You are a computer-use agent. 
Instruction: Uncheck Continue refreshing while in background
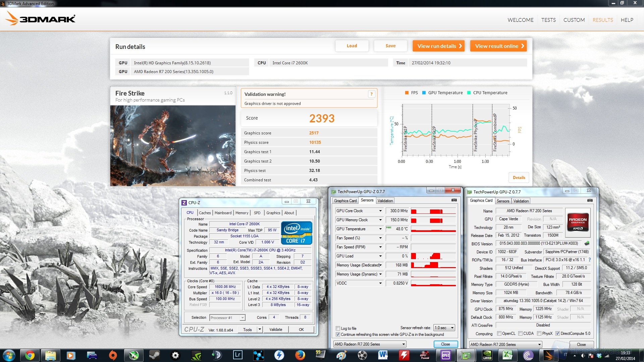point(338,334)
